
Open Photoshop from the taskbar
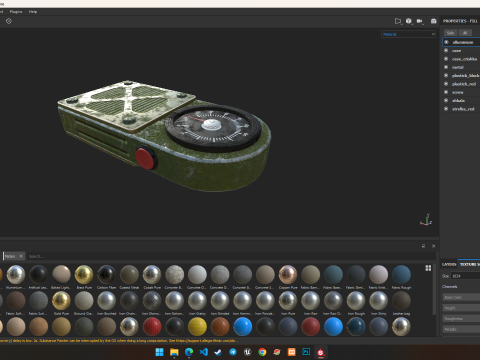point(306,352)
